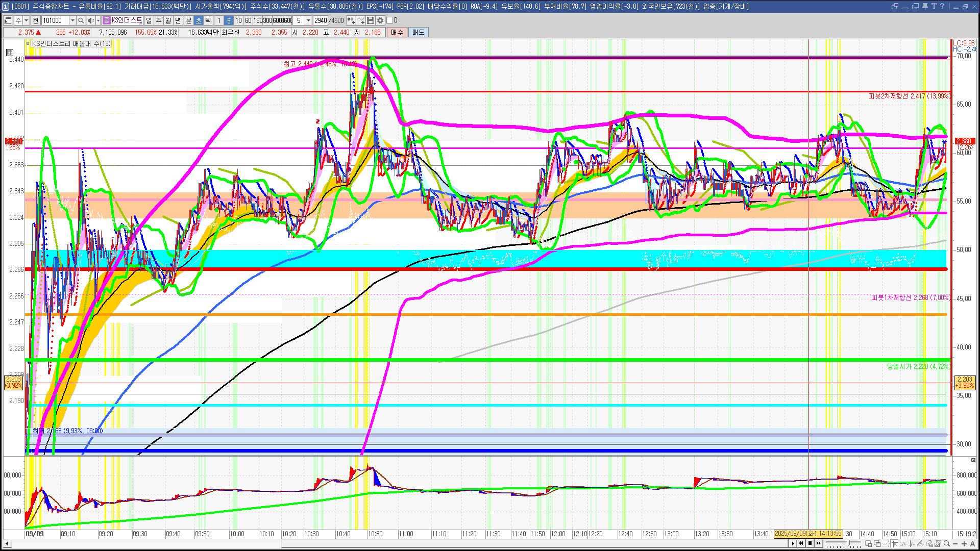Click the 매수 buy button
Image resolution: width=980 pixels, height=551 pixels.
[x=397, y=32]
